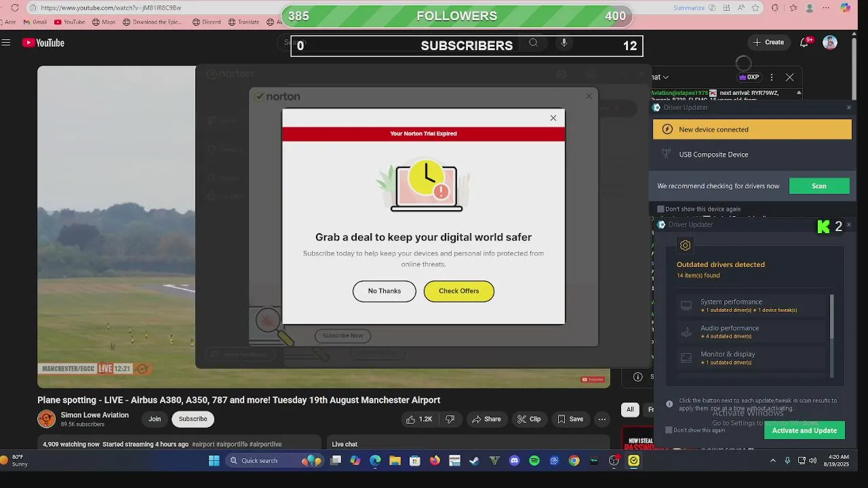Dislike the video with thumbs down
The height and width of the screenshot is (488, 868).
(450, 420)
